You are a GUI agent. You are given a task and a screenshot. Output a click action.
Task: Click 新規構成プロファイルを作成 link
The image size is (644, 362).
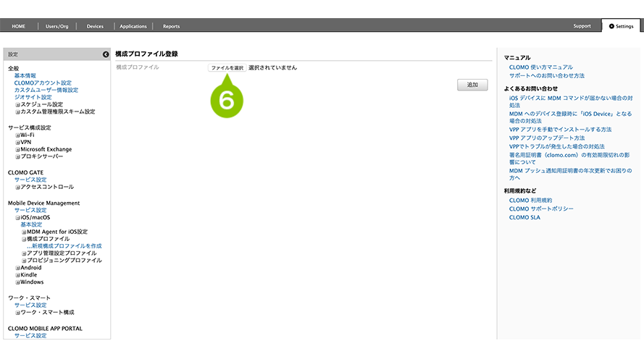64,246
